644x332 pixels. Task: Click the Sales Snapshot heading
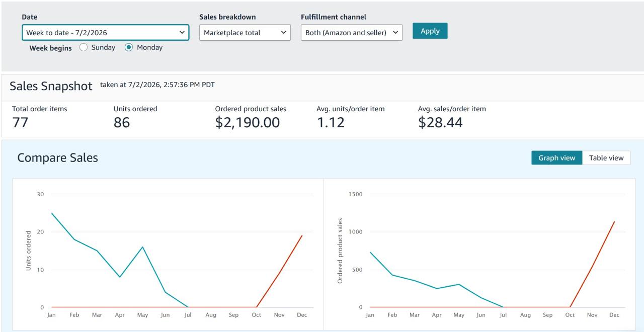[51, 86]
